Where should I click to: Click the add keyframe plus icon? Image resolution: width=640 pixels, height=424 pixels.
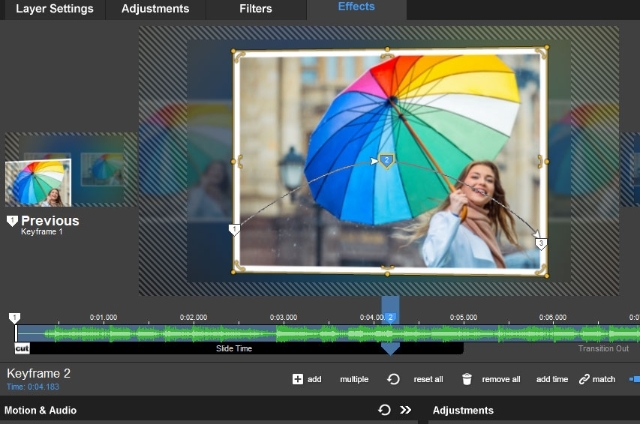pyautogui.click(x=297, y=379)
